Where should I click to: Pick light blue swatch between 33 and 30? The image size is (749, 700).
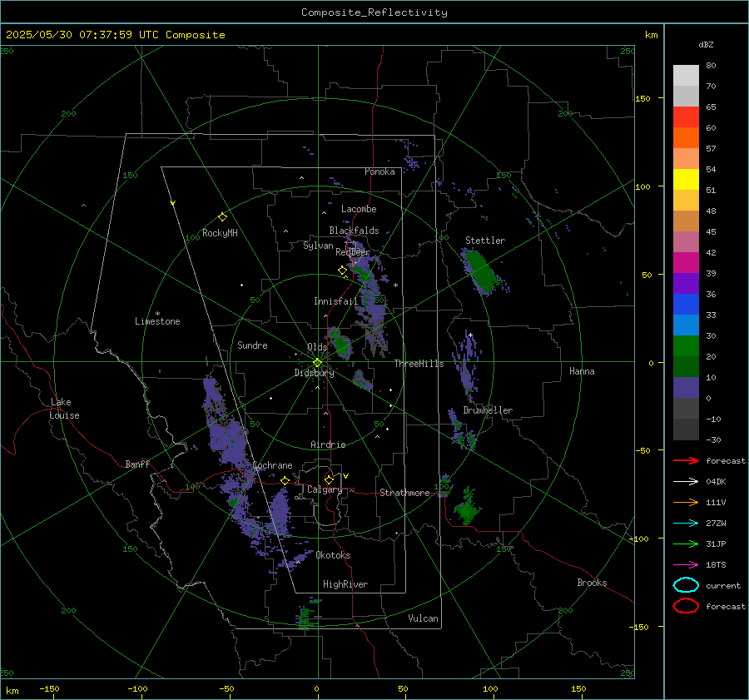tap(686, 325)
